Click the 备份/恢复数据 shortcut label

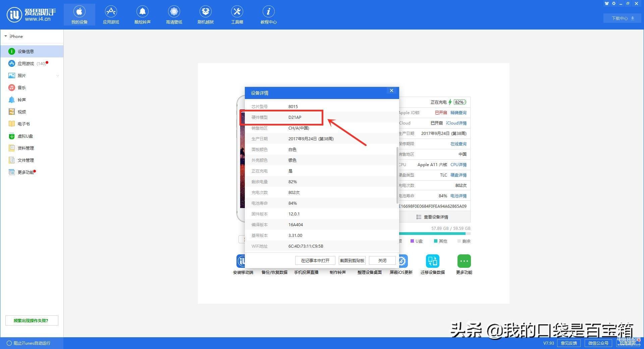click(274, 272)
